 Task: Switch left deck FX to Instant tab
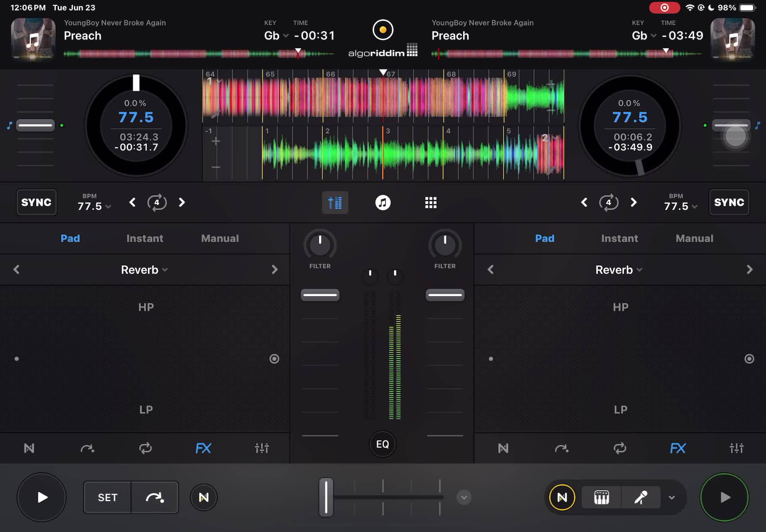pyautogui.click(x=145, y=238)
